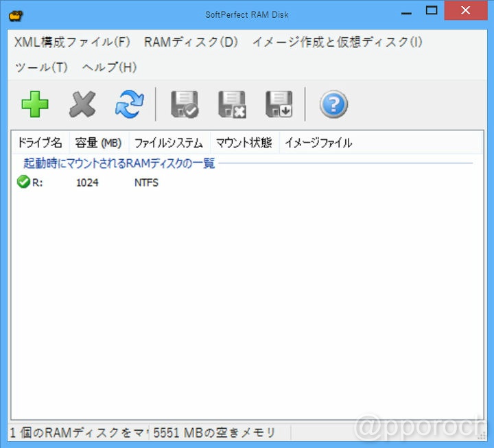This screenshot has height=448, width=494.
Task: Close the SoftPerfect RAM Disk window
Action: tap(466, 10)
